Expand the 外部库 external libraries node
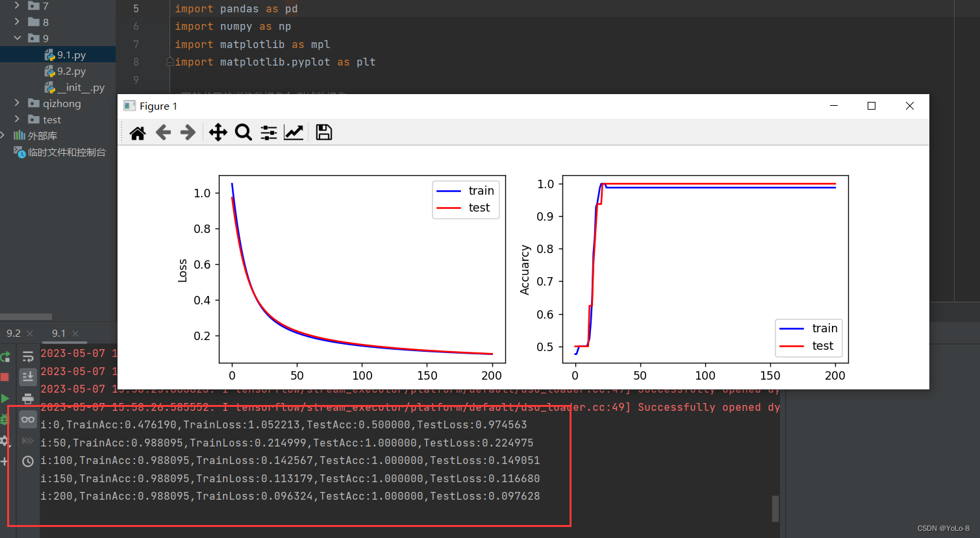 point(3,135)
